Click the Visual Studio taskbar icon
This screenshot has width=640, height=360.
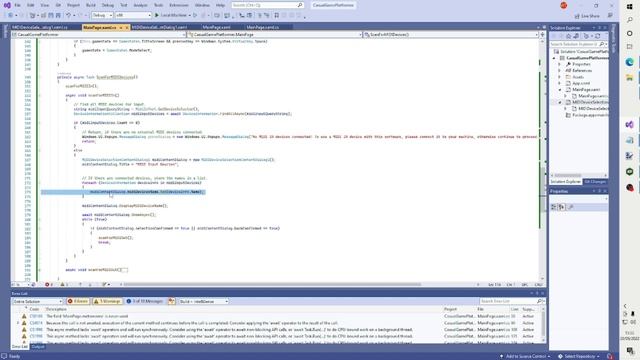(629, 124)
